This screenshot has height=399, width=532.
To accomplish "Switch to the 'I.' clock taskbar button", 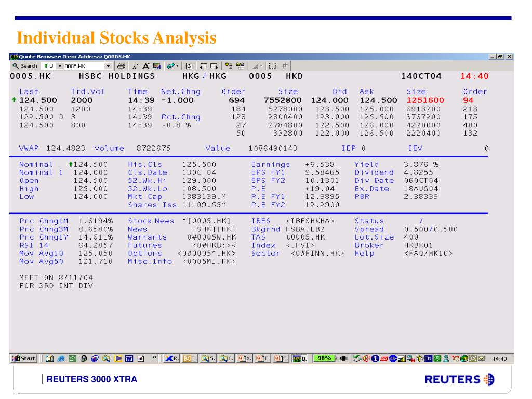I will click(190, 358).
